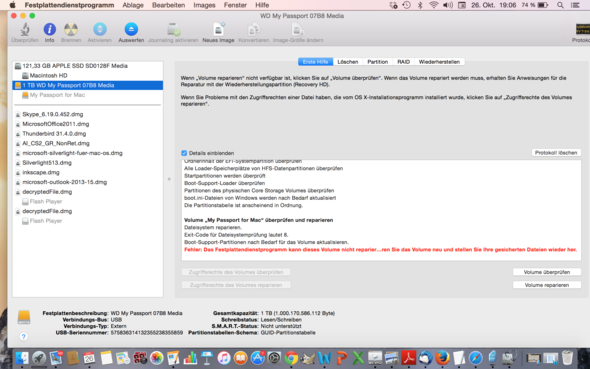The height and width of the screenshot is (369, 590).
Task: Eject the disk with Auswerfen icon
Action: click(131, 29)
